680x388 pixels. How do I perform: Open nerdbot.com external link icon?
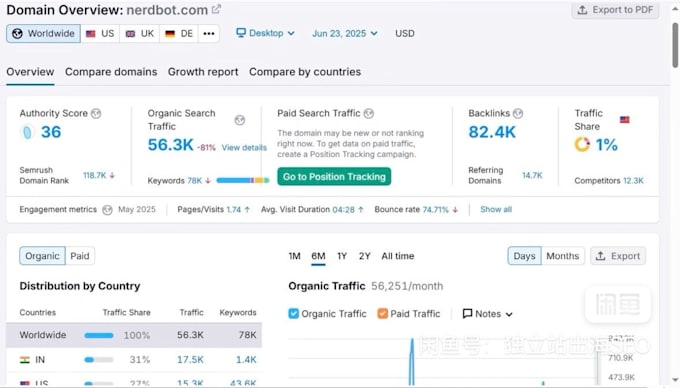point(216,9)
